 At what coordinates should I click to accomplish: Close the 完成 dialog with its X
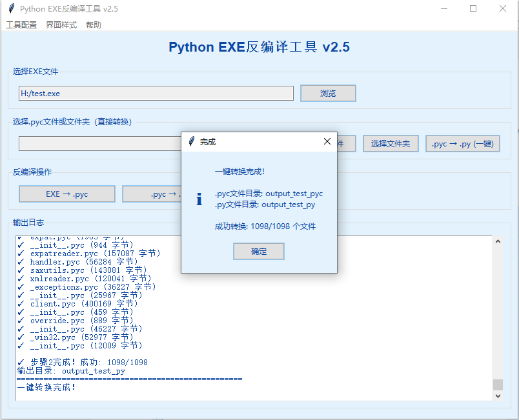click(327, 141)
